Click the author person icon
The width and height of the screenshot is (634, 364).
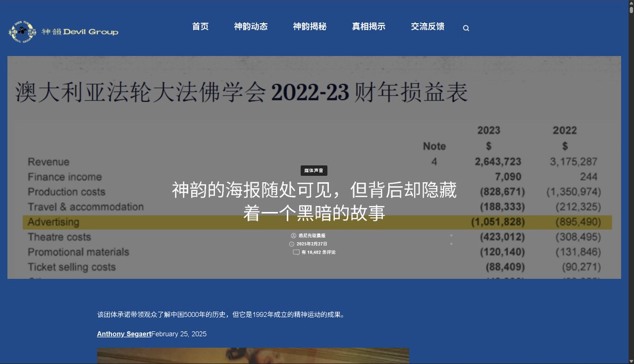pos(293,236)
